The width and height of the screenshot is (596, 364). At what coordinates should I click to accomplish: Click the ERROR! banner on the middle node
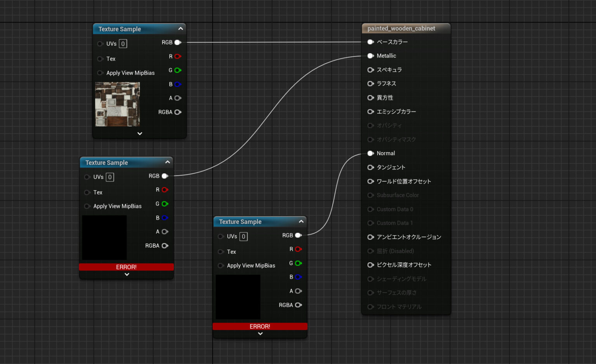[126, 267]
